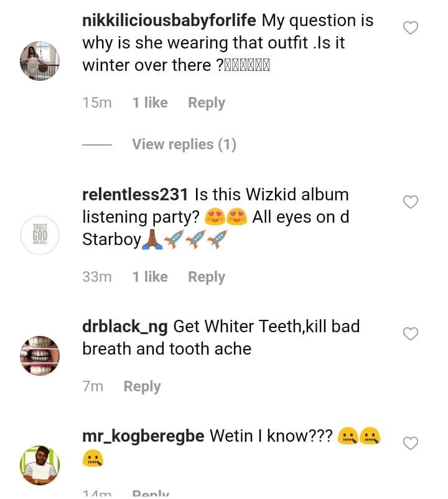Open drblack_ng's teeth profile picture

click(x=40, y=356)
